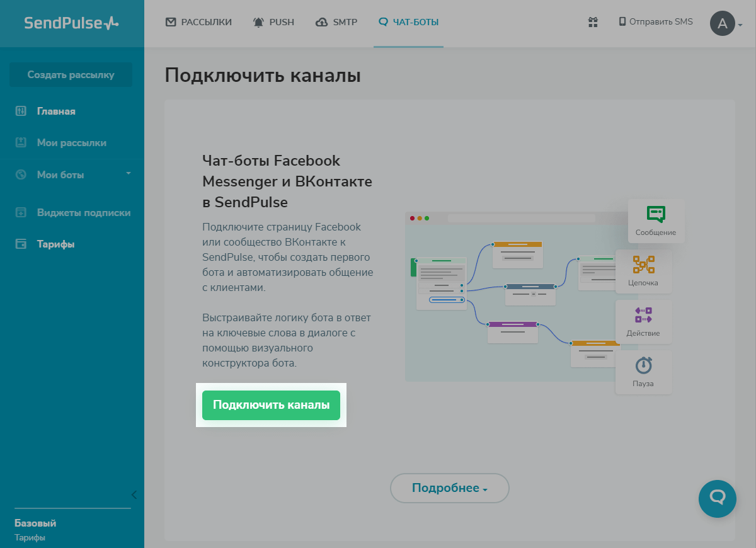This screenshot has height=548, width=756.
Task: Switch to the Рассылки tab
Action: pyautogui.click(x=198, y=22)
